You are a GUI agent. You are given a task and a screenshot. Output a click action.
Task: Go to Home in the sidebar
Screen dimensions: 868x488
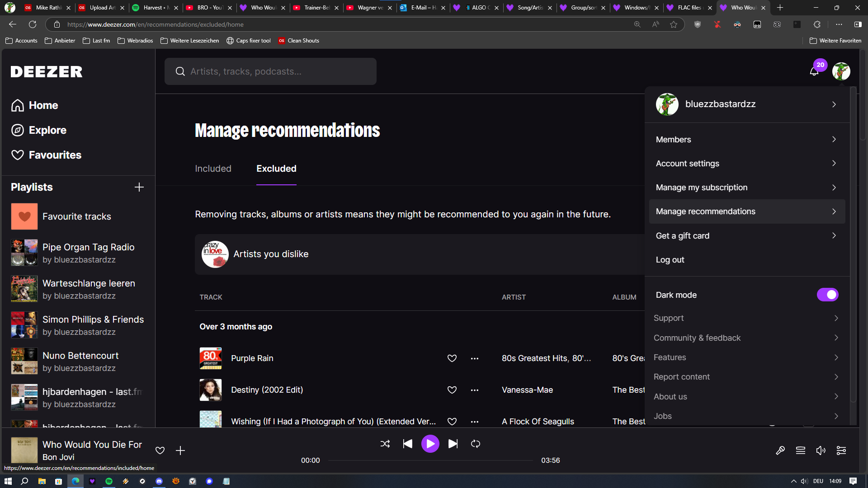pyautogui.click(x=35, y=105)
